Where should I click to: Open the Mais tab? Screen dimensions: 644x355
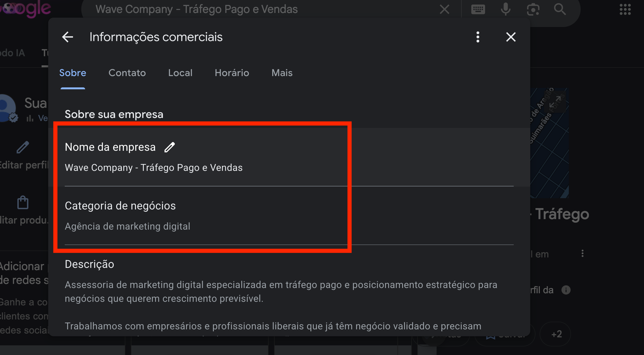tap(282, 73)
